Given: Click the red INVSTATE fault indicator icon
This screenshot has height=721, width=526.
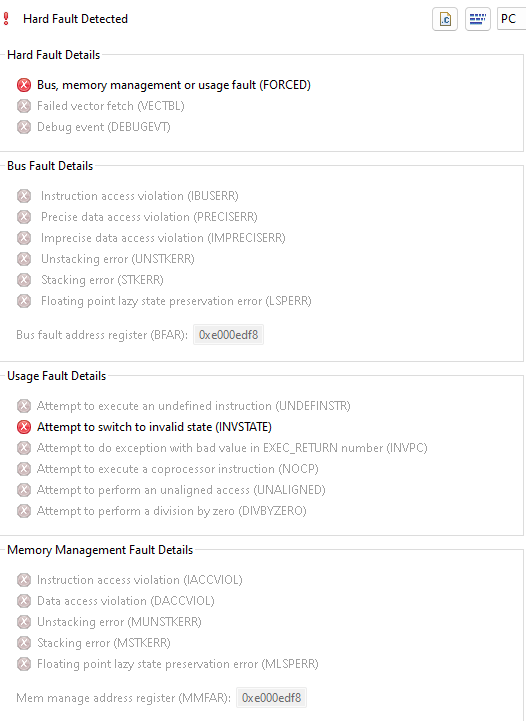Looking at the screenshot, I should tap(24, 427).
